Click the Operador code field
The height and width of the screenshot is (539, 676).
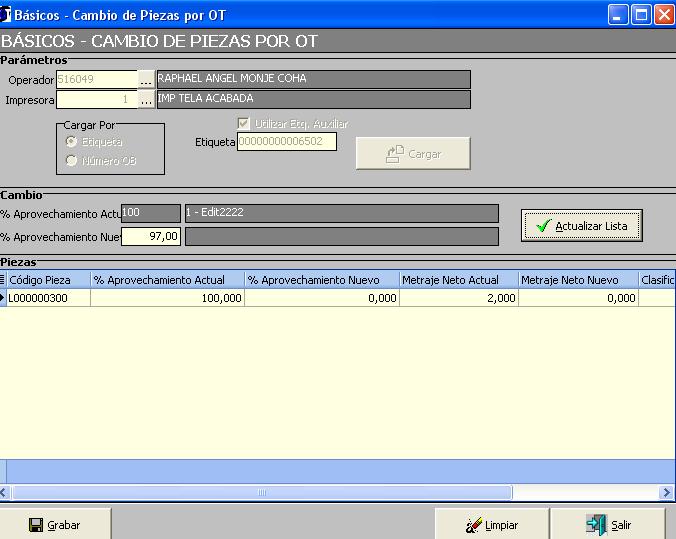[x=96, y=79]
